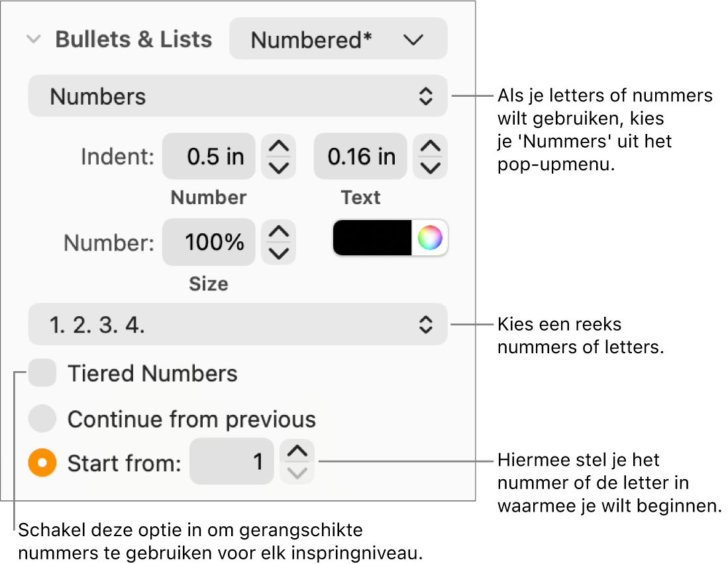728x564 pixels.
Task: Increase Text indent with up arrow
Action: (431, 146)
